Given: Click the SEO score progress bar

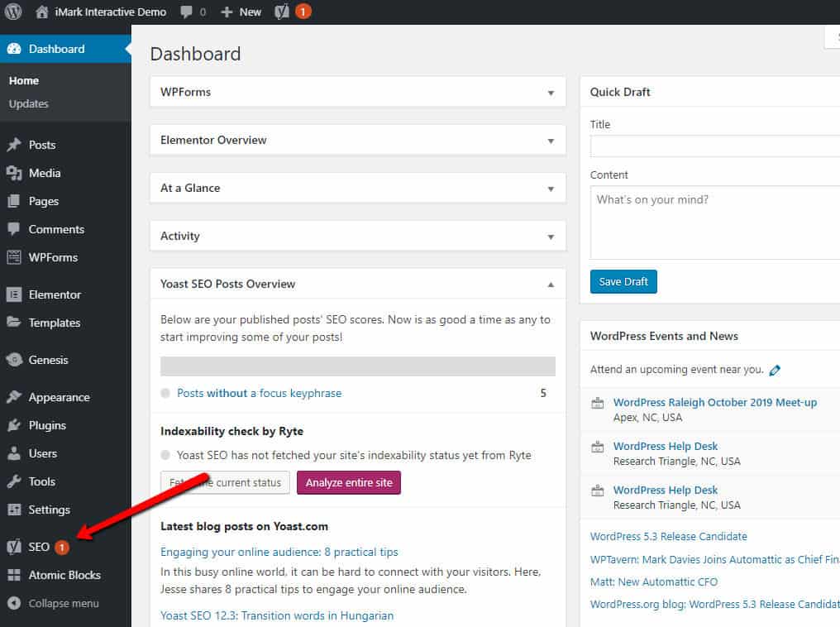Looking at the screenshot, I should click(358, 366).
